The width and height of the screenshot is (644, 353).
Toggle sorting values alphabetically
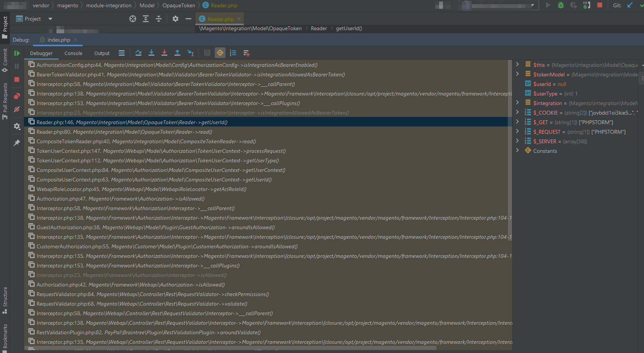tap(233, 53)
